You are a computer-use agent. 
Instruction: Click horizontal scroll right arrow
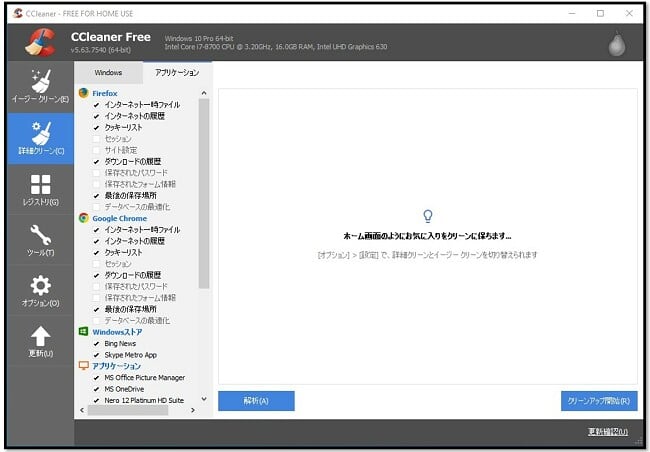[193, 410]
